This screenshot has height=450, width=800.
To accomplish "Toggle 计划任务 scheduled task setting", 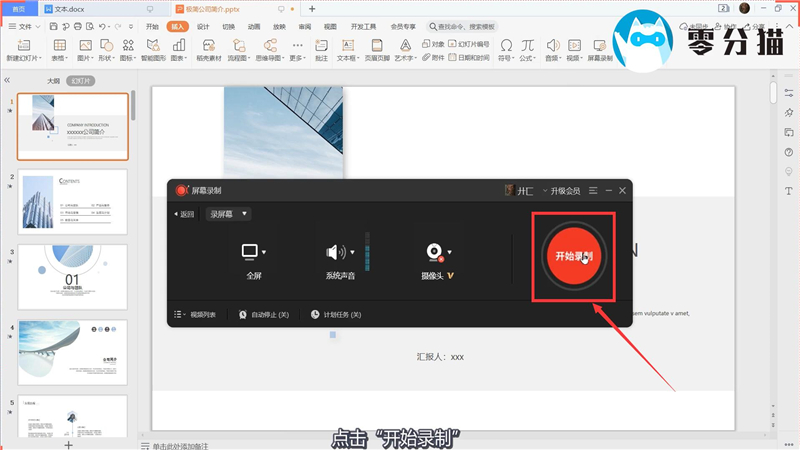I will [x=336, y=314].
